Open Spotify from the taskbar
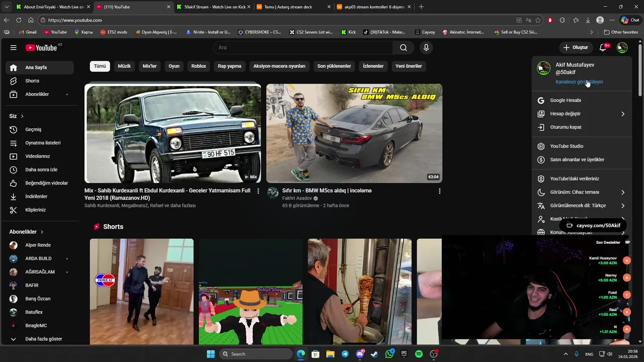644x362 pixels. coord(419,354)
